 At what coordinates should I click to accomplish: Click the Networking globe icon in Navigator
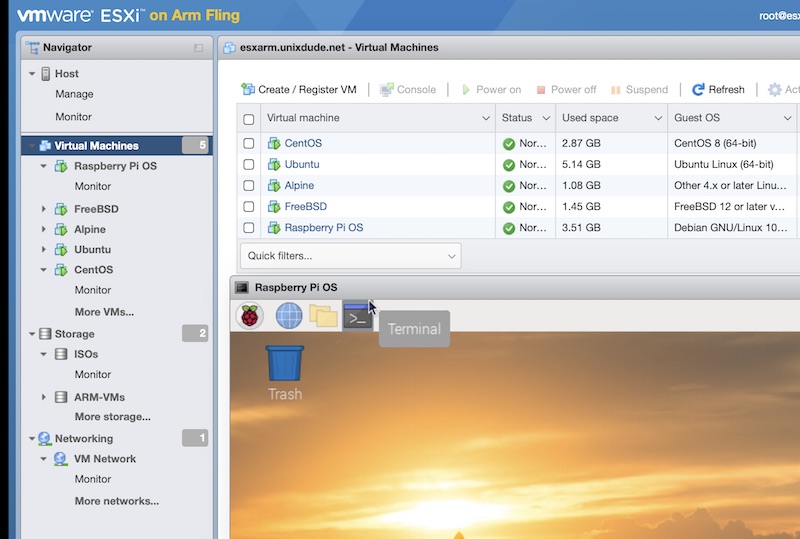click(44, 438)
